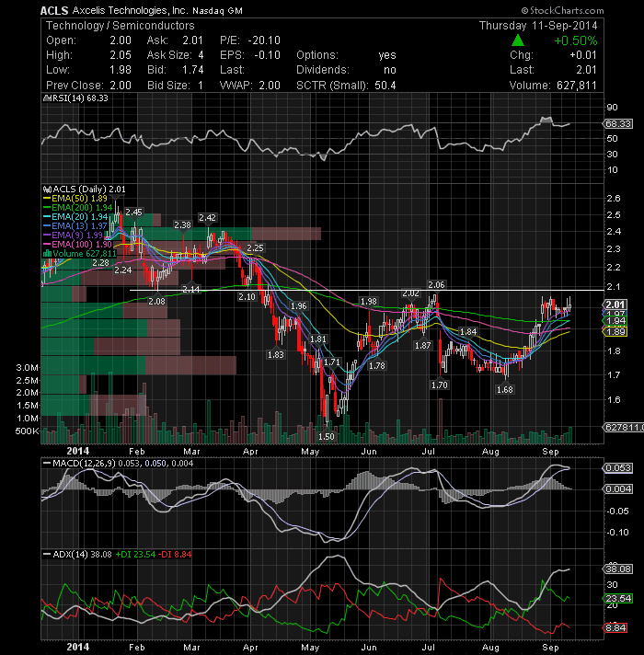Click the Prev Close value 2.00
The image size is (644, 655).
tap(121, 86)
